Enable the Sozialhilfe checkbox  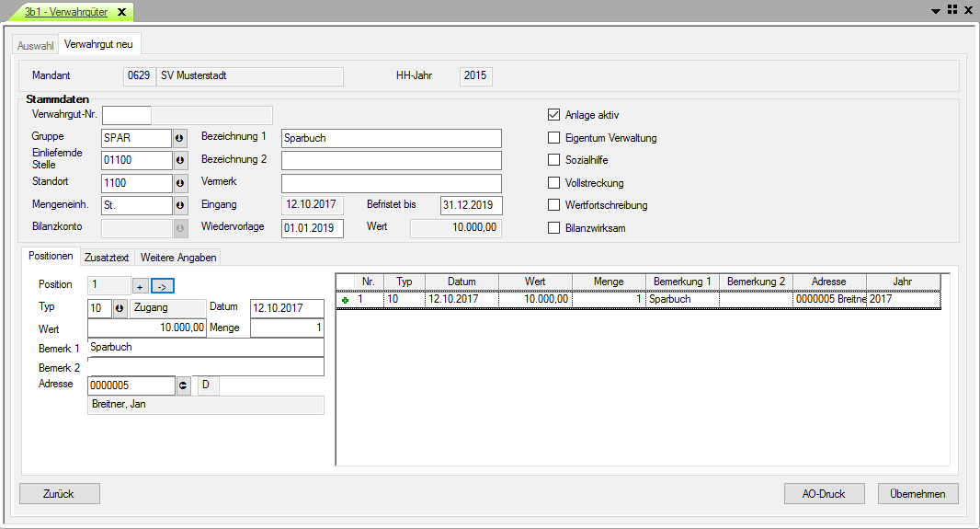pos(553,160)
